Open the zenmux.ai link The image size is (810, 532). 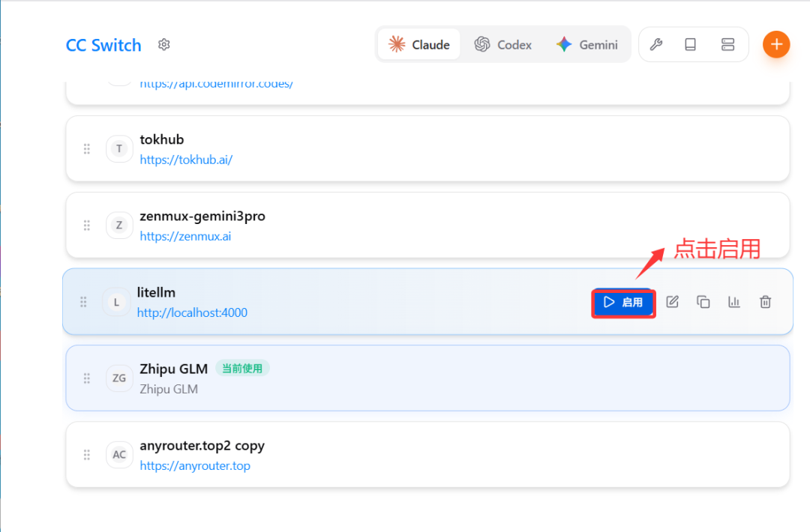pos(185,236)
